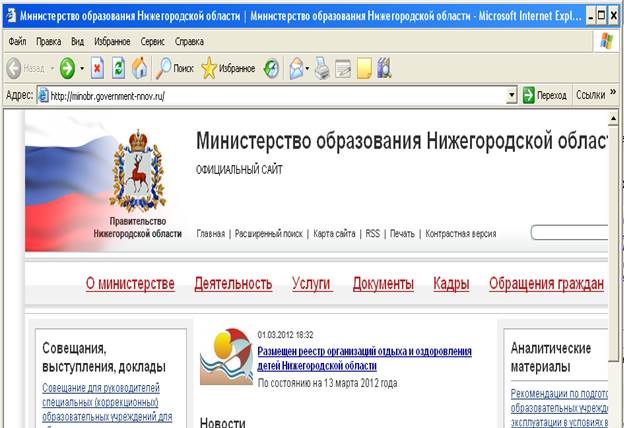Click the Ссылки links toolbar label

(591, 95)
